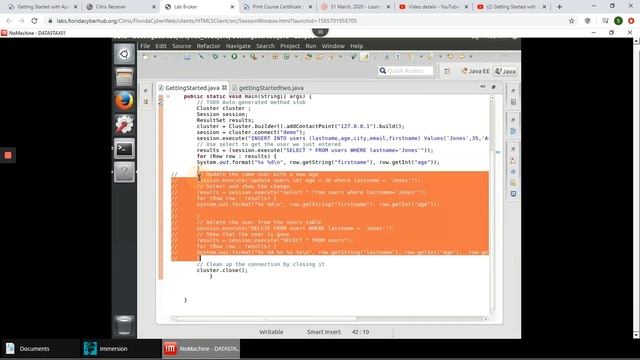Click the Citrix toolbar pull-down handle

click(x=320, y=32)
